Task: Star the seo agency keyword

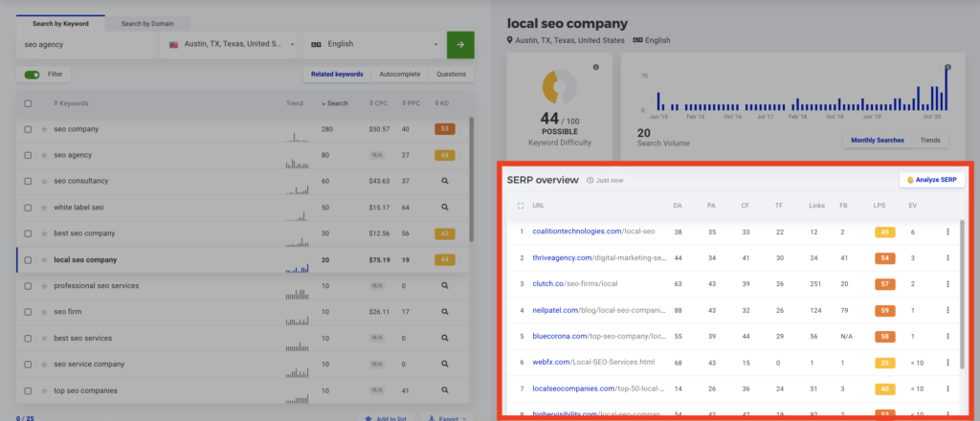Action: (x=44, y=156)
